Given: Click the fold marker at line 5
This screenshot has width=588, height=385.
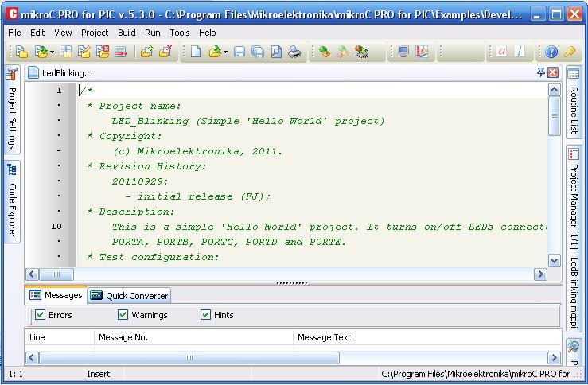Looking at the screenshot, I should pyautogui.click(x=59, y=150).
